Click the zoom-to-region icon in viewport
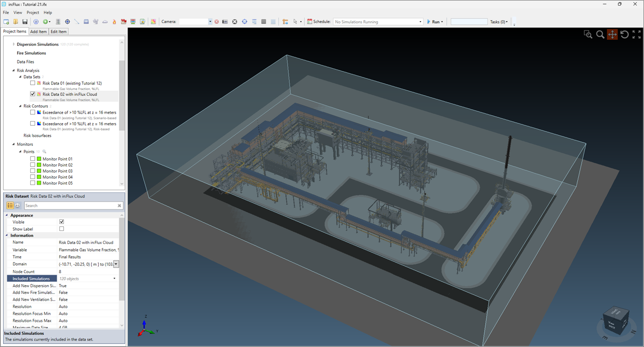The height and width of the screenshot is (347, 644). pyautogui.click(x=588, y=34)
